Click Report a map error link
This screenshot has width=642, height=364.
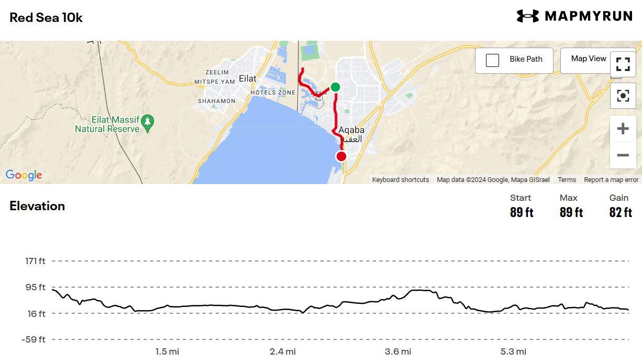click(611, 180)
